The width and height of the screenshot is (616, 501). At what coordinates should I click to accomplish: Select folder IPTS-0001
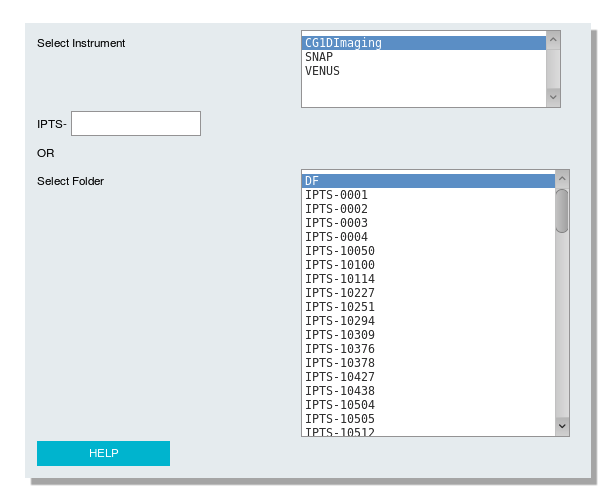[336, 195]
